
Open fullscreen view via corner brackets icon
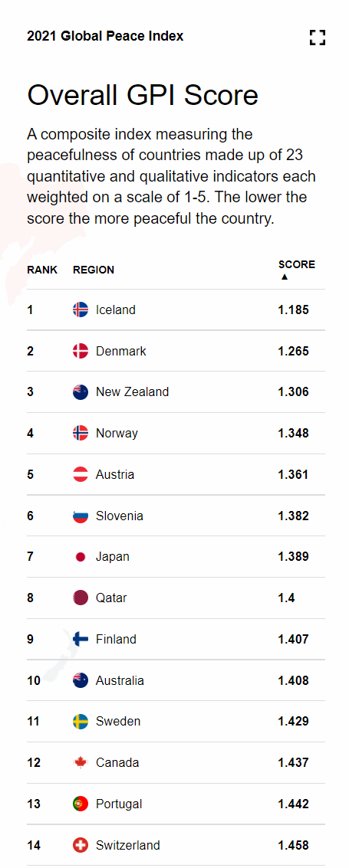click(x=318, y=38)
